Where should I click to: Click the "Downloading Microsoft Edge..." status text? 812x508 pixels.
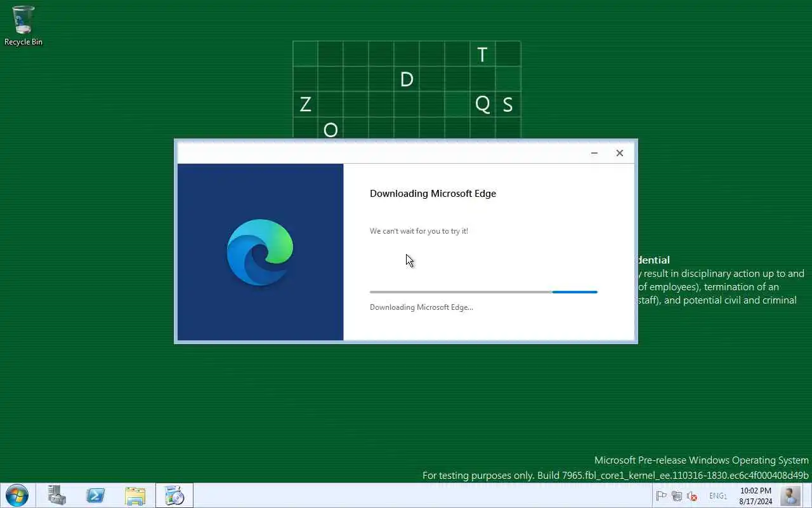pos(421,307)
